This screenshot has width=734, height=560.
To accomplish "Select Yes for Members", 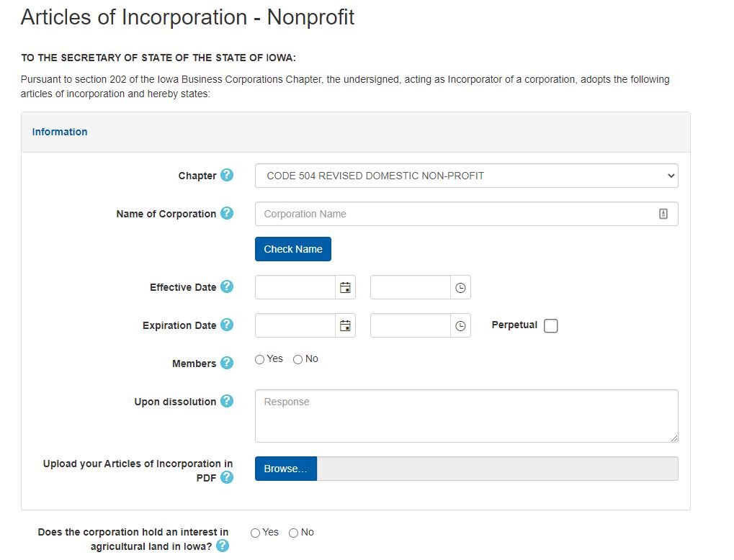I will [x=259, y=359].
